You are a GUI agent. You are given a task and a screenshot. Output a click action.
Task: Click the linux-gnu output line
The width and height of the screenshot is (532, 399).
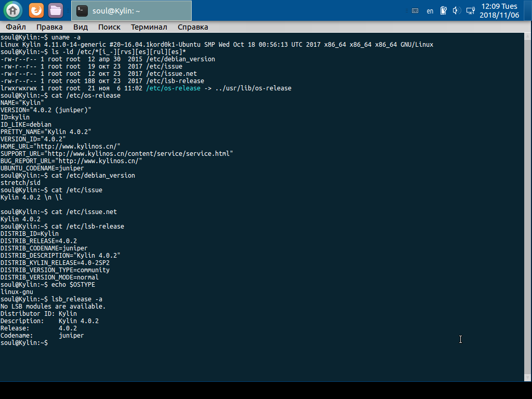[17, 292]
